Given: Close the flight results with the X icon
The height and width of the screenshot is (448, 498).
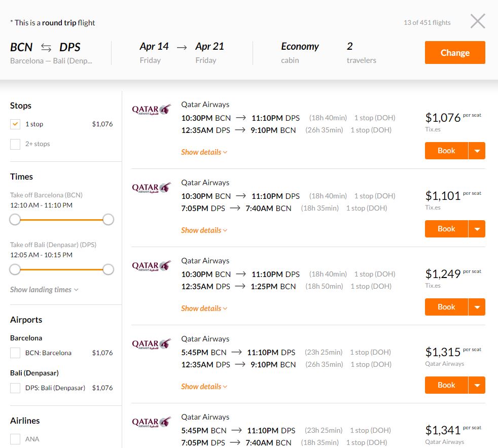Looking at the screenshot, I should [478, 21].
